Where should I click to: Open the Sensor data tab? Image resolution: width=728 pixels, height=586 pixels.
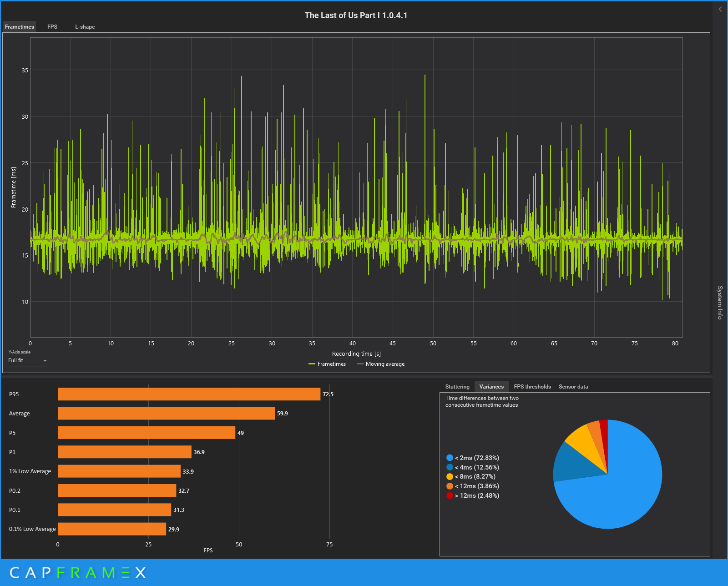tap(573, 387)
